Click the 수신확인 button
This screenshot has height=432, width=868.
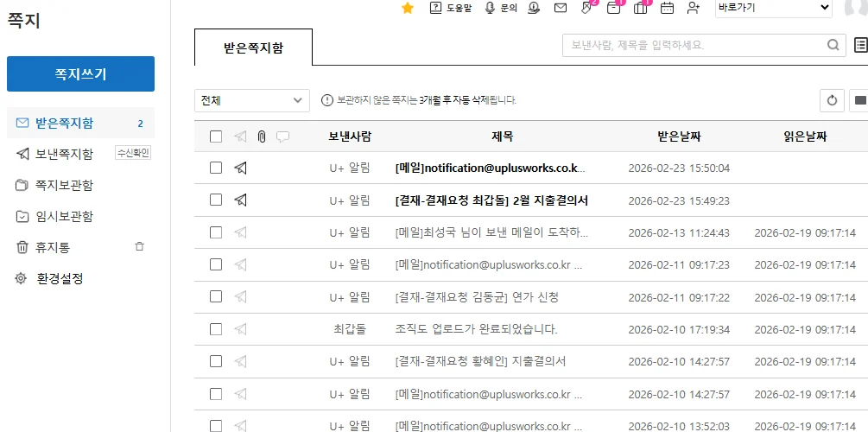[x=133, y=154]
